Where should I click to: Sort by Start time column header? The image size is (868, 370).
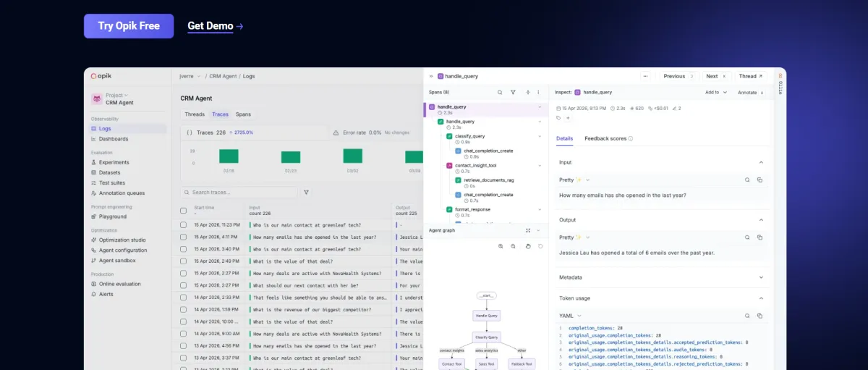coord(205,208)
